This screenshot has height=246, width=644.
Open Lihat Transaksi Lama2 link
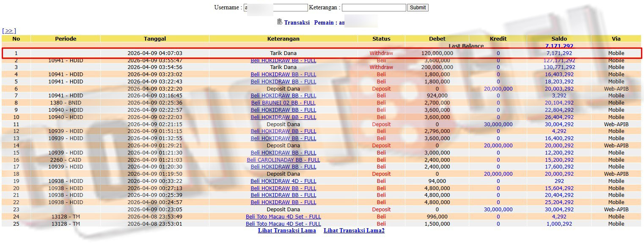[354, 230]
